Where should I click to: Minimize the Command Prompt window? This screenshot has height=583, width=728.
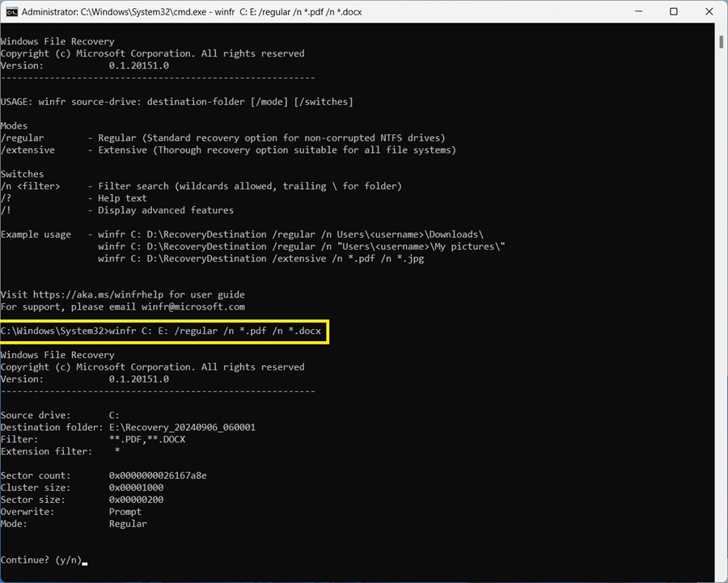(636, 12)
